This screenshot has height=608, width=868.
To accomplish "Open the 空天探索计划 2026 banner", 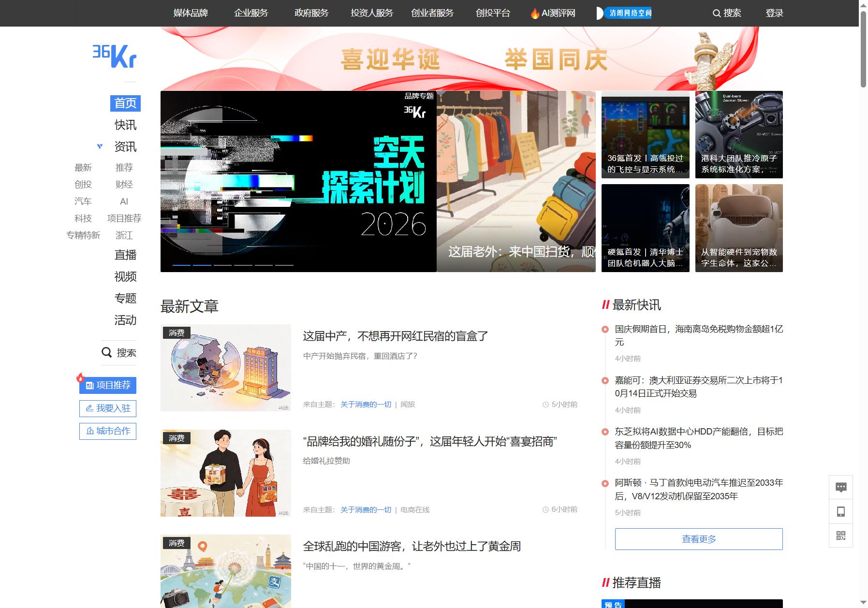I will [298, 181].
